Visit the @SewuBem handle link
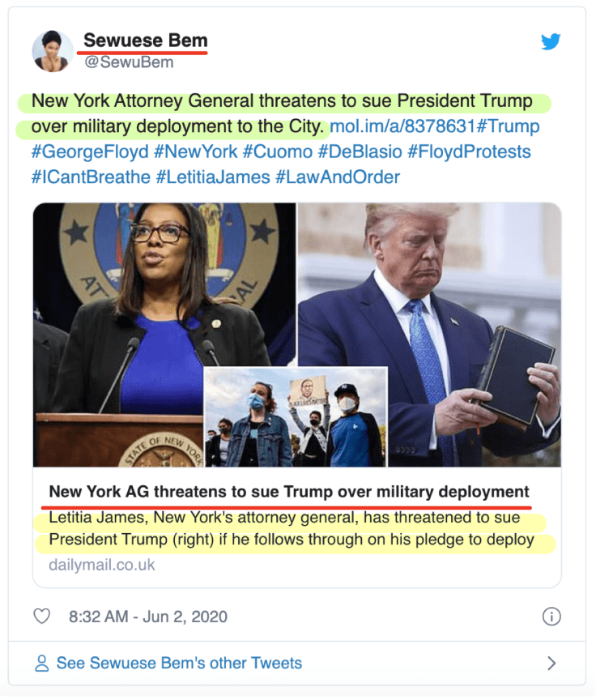Screen dimensions: 596x700 (129, 62)
